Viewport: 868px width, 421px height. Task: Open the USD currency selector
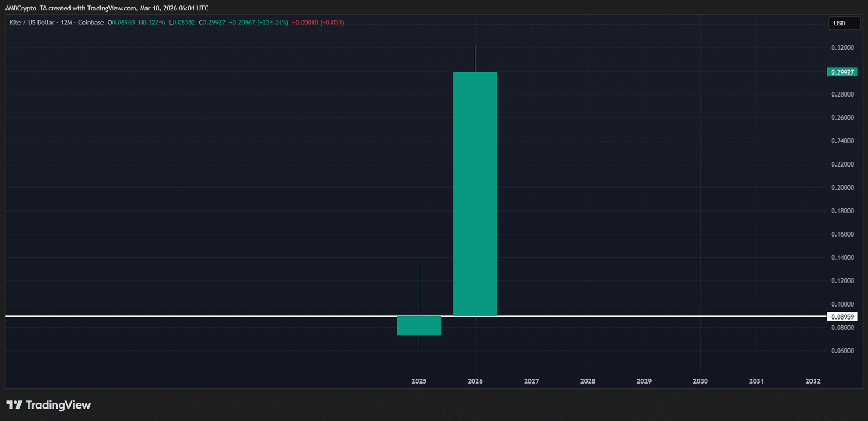pyautogui.click(x=844, y=23)
